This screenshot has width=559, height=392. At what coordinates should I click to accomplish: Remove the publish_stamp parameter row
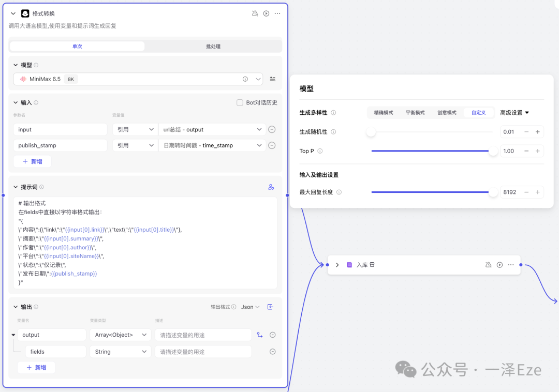point(272,145)
